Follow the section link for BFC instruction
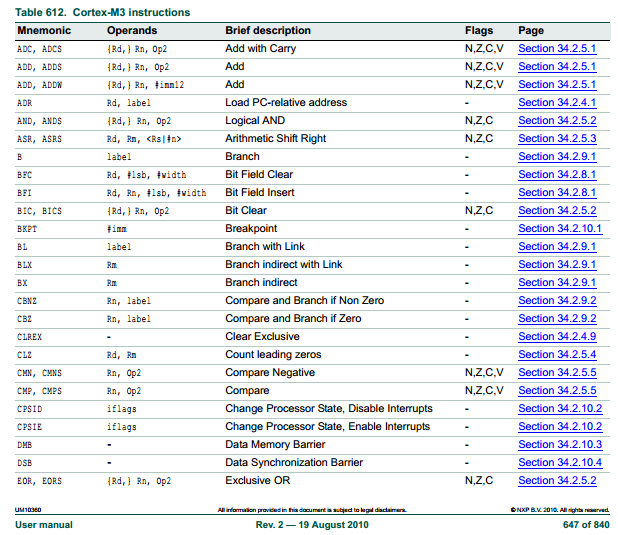The height and width of the screenshot is (535, 618). coord(557,174)
